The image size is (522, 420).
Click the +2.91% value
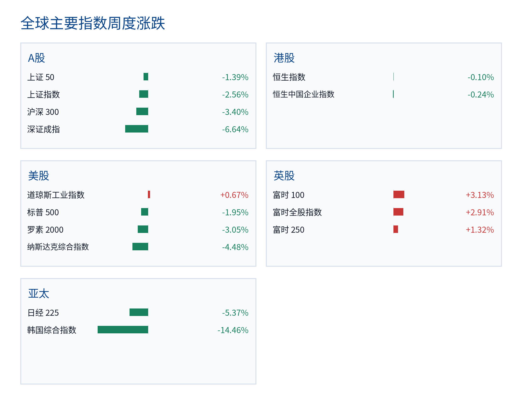click(x=480, y=212)
